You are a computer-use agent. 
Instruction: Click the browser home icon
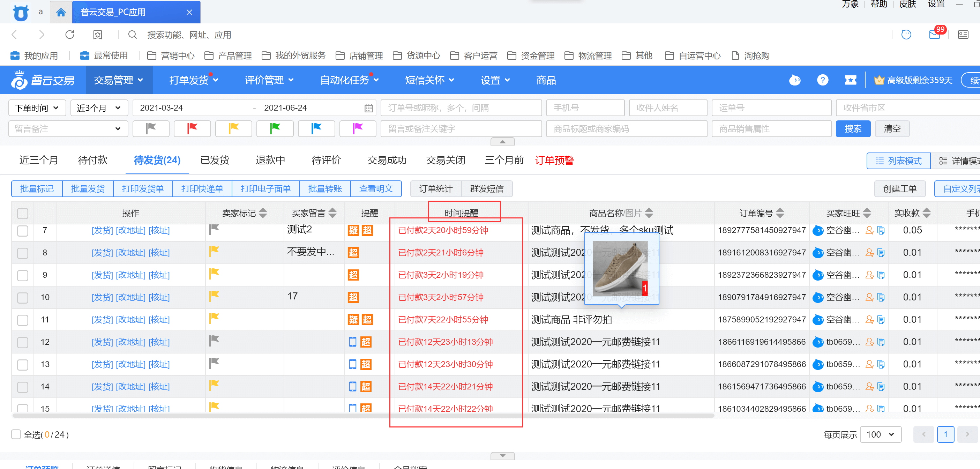coord(61,12)
